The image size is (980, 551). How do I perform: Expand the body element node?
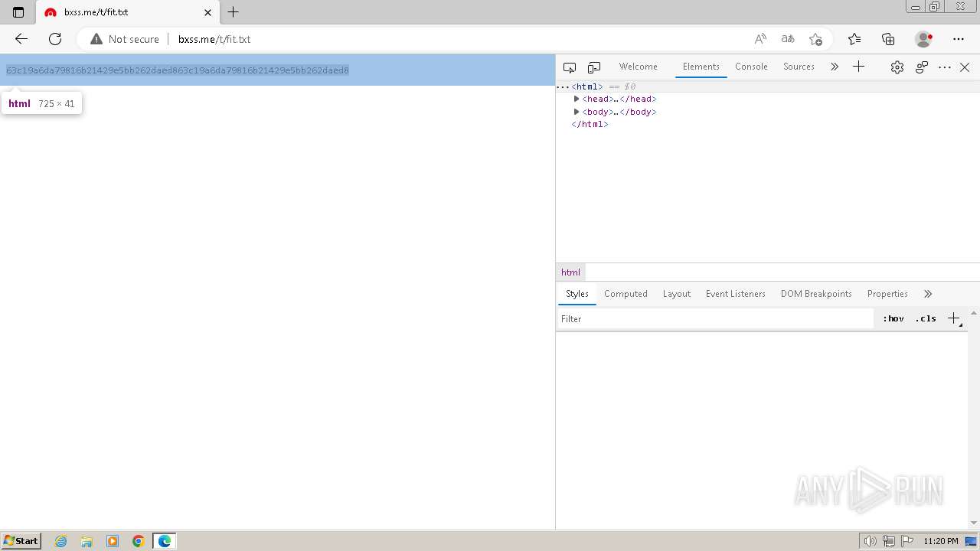(577, 112)
